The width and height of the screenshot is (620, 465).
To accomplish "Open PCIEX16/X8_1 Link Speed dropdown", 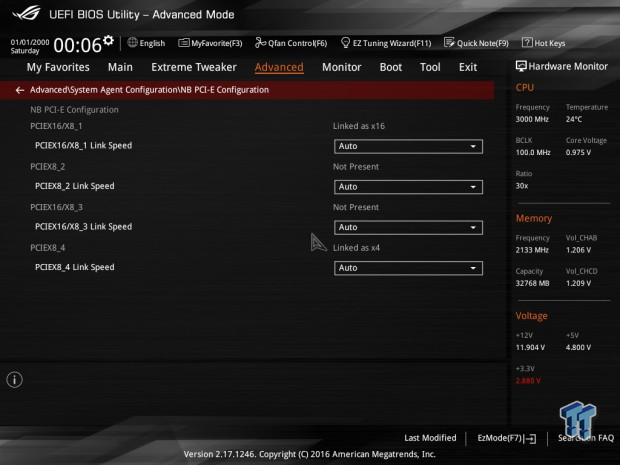I will tap(408, 146).
